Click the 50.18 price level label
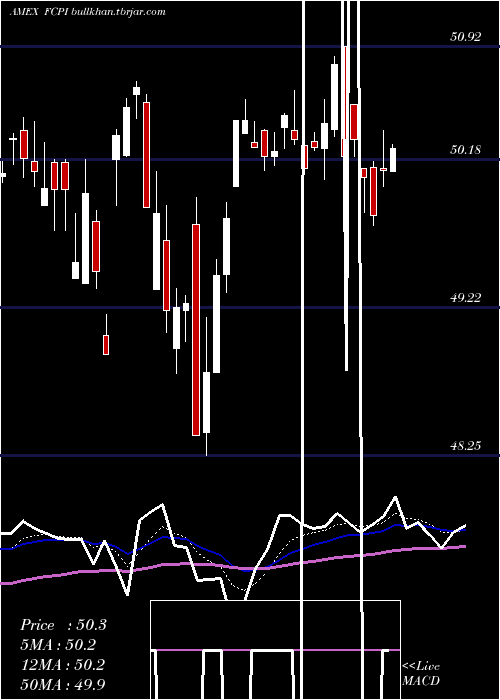500x700 pixels. [x=466, y=150]
